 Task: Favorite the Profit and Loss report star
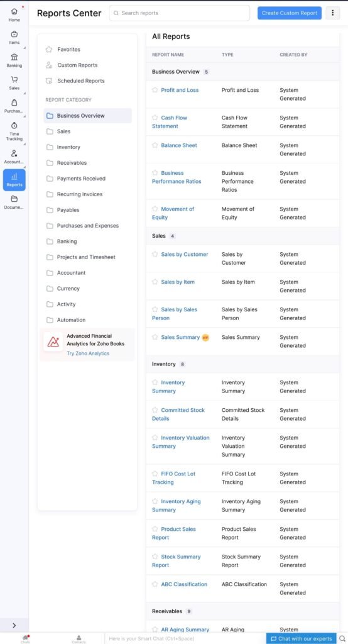(x=155, y=90)
